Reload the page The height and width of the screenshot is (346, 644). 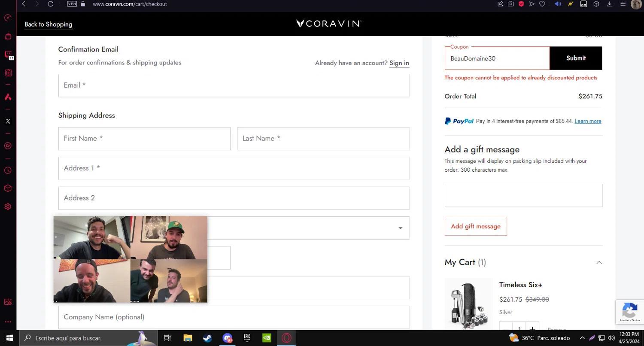tap(50, 4)
